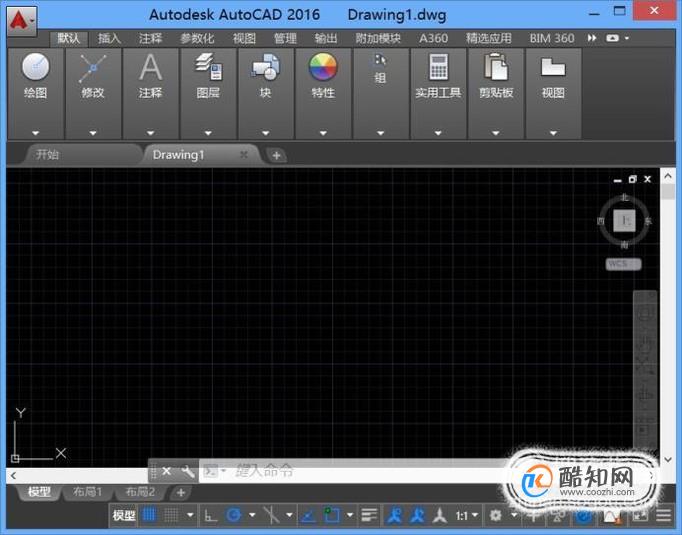Expand the 绘图 panel dropdown arrow
Viewport: 682px width, 535px height.
(35, 133)
